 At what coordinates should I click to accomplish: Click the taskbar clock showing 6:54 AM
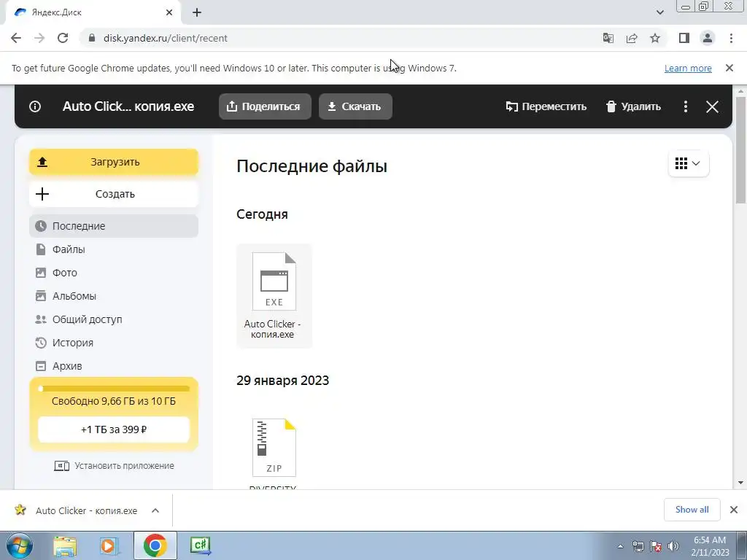point(710,545)
